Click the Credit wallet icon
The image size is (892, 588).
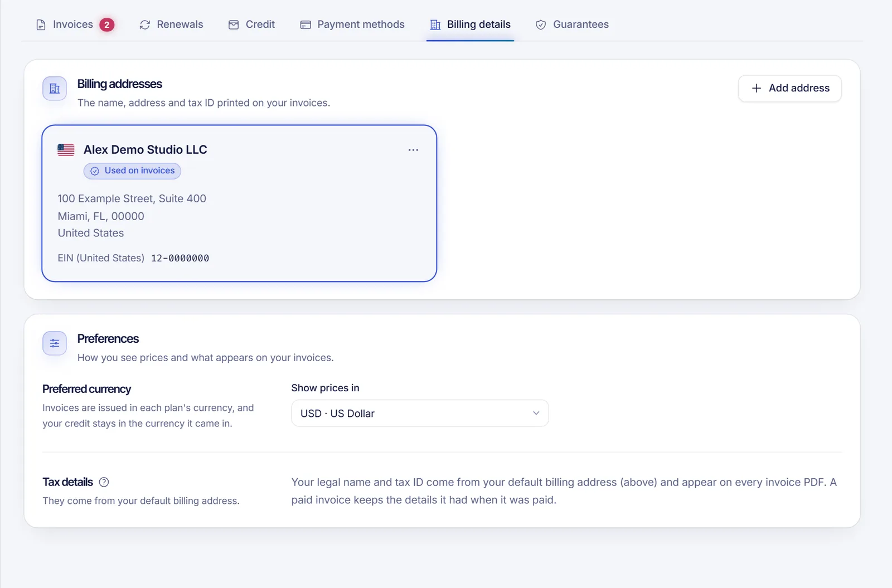coord(234,25)
